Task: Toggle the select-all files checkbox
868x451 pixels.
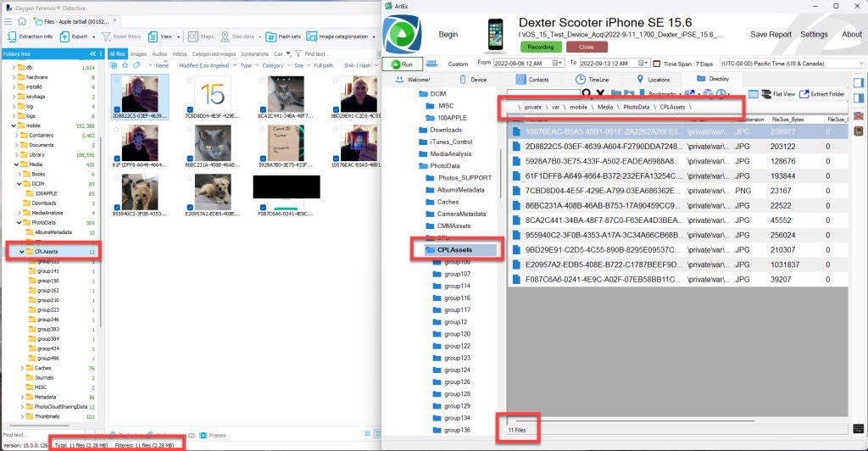Action: pyautogui.click(x=114, y=64)
